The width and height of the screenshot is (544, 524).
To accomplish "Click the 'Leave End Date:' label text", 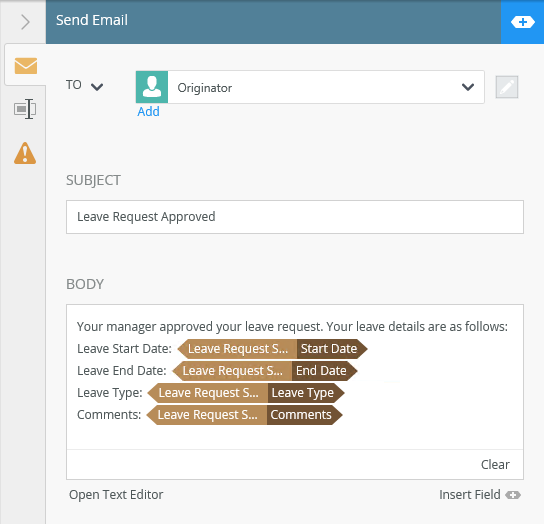I will (x=121, y=371).
